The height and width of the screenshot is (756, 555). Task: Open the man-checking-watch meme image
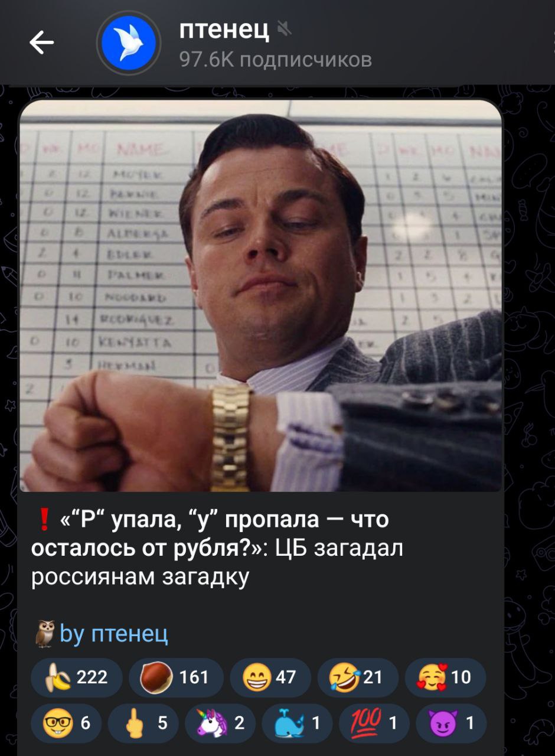pos(260,295)
